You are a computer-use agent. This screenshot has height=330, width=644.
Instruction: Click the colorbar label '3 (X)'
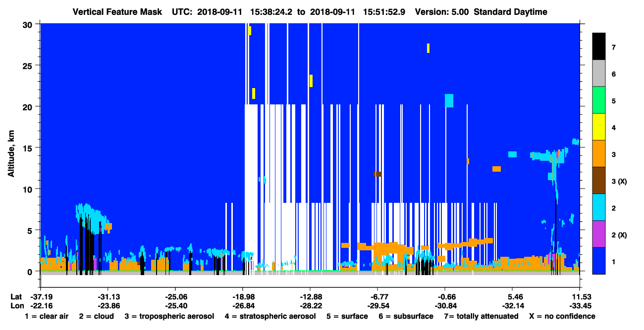[x=619, y=181]
